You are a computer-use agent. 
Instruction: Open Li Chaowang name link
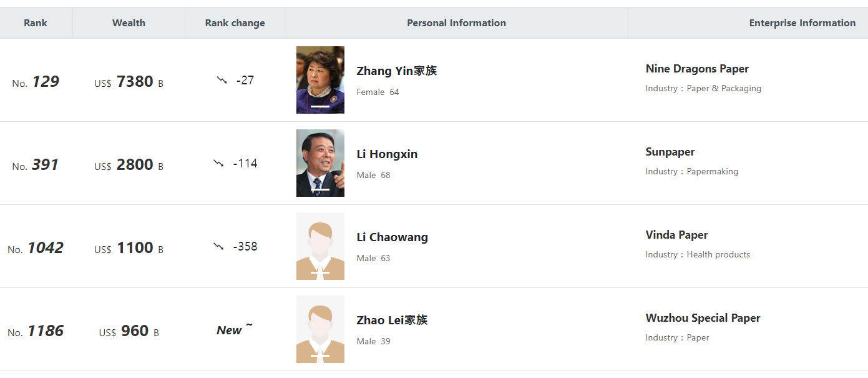[x=392, y=237]
